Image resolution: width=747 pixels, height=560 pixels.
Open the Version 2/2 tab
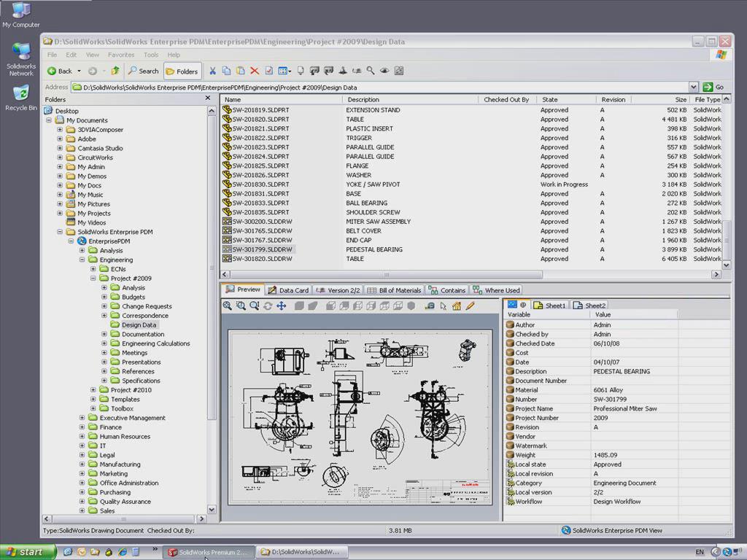pos(338,290)
